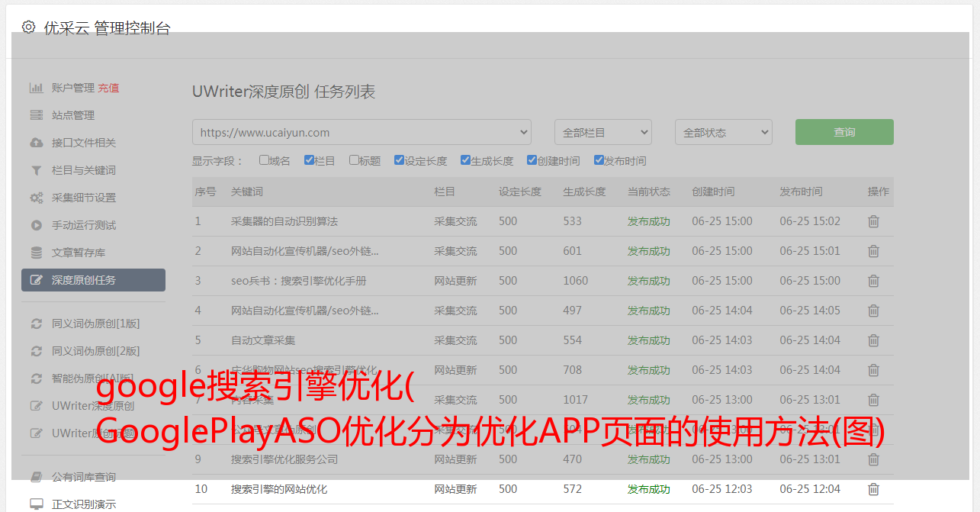Click the red 充值 recharge link
Image resolution: width=980 pixels, height=512 pixels.
108,88
